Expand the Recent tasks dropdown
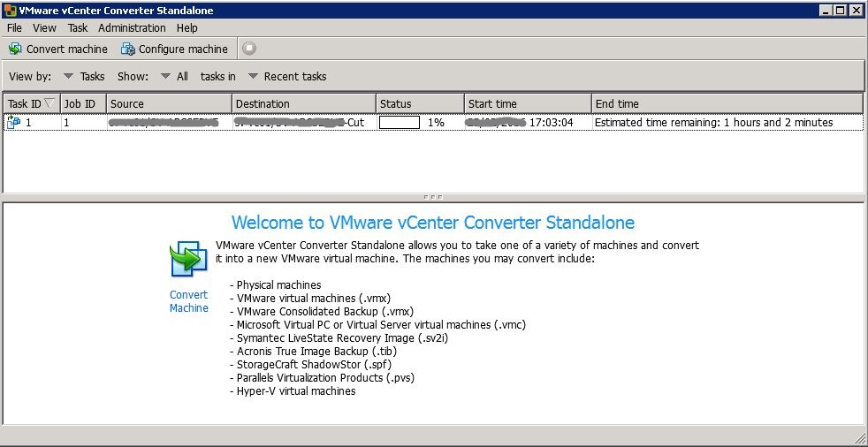The width and height of the screenshot is (868, 447). (x=287, y=77)
